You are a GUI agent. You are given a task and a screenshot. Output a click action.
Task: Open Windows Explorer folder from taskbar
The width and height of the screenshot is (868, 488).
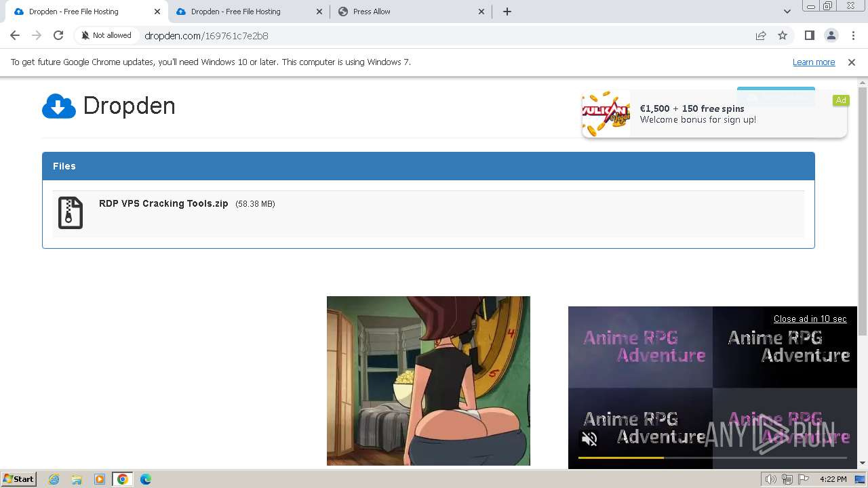[x=77, y=479]
